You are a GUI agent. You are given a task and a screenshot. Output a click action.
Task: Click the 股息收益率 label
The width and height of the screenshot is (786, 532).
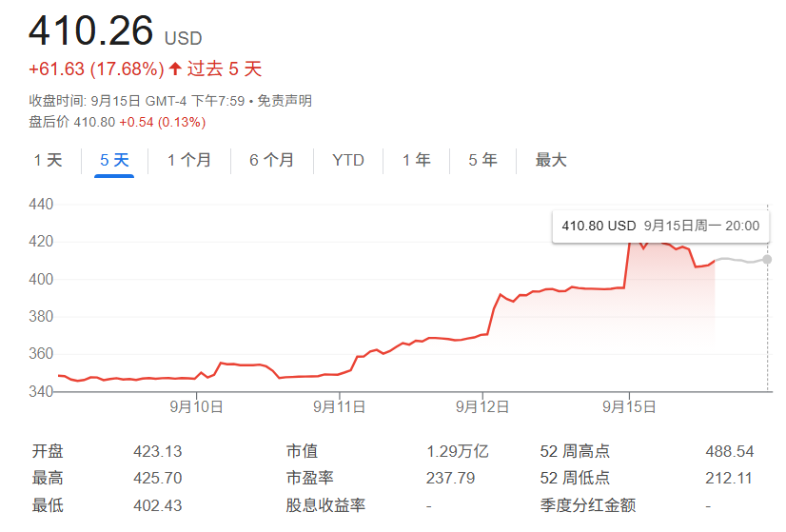[x=325, y=505]
